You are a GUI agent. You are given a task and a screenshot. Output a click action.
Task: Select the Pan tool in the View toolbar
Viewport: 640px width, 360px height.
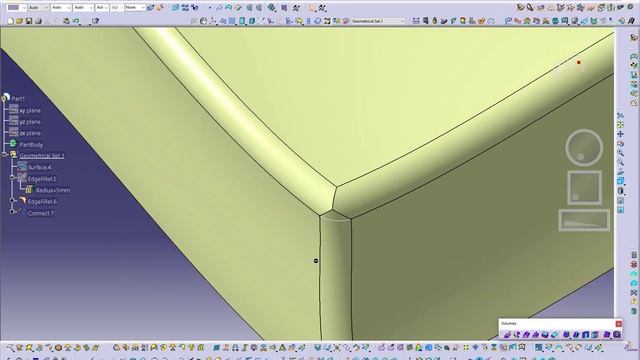point(620,134)
